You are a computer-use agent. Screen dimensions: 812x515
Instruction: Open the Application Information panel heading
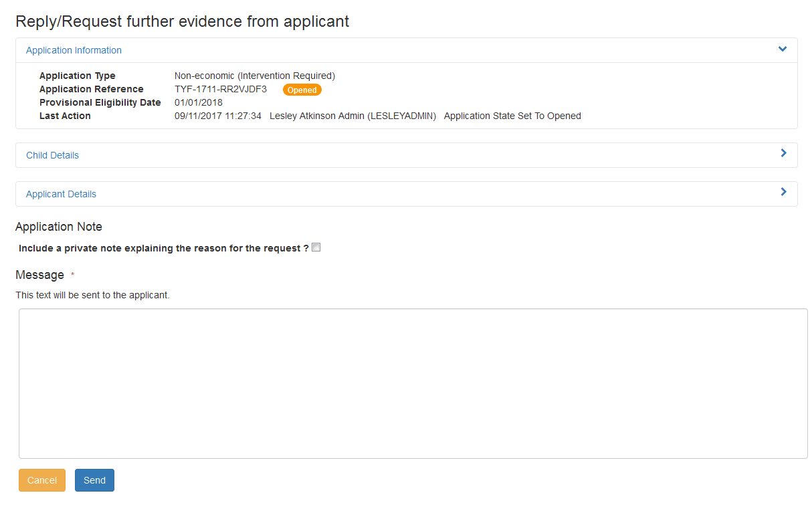(x=74, y=50)
